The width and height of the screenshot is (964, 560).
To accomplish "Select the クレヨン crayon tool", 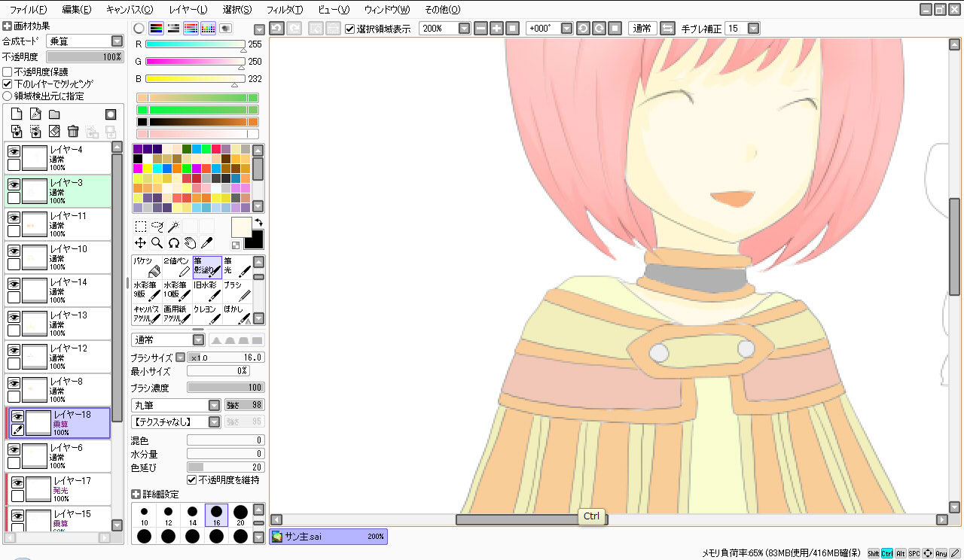I will tap(206, 315).
